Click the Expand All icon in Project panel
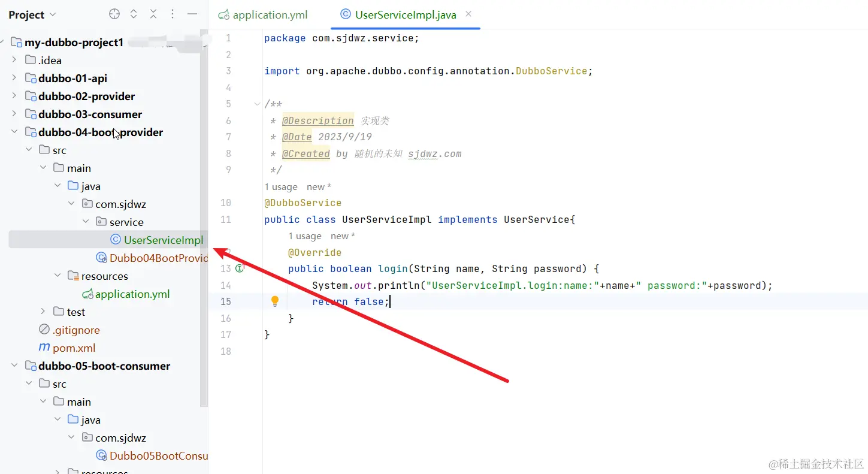 pos(134,14)
